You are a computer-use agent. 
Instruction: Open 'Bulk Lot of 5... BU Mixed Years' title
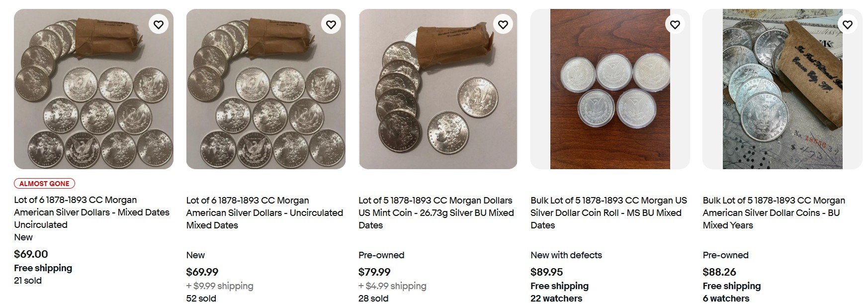point(774,212)
